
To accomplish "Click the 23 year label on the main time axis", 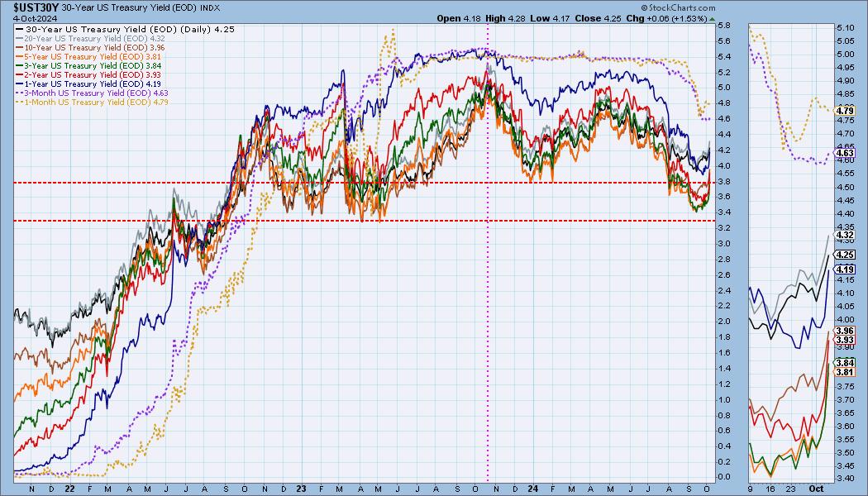I will (x=301, y=489).
